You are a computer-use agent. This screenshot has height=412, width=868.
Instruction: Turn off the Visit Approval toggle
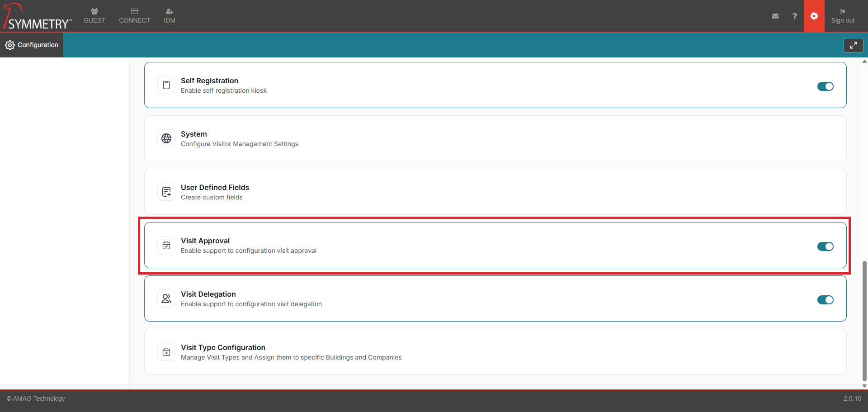(x=825, y=246)
